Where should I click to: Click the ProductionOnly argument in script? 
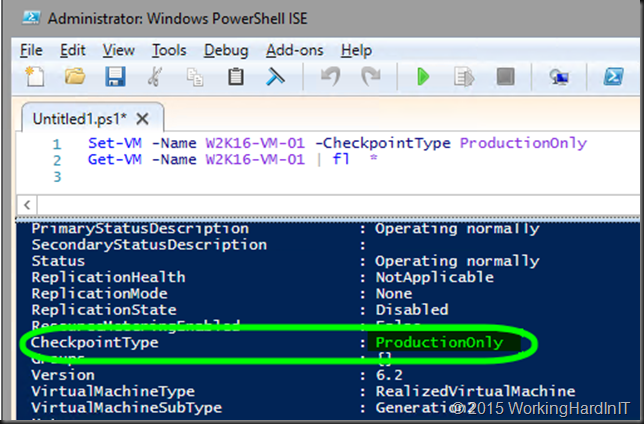pyautogui.click(x=523, y=143)
